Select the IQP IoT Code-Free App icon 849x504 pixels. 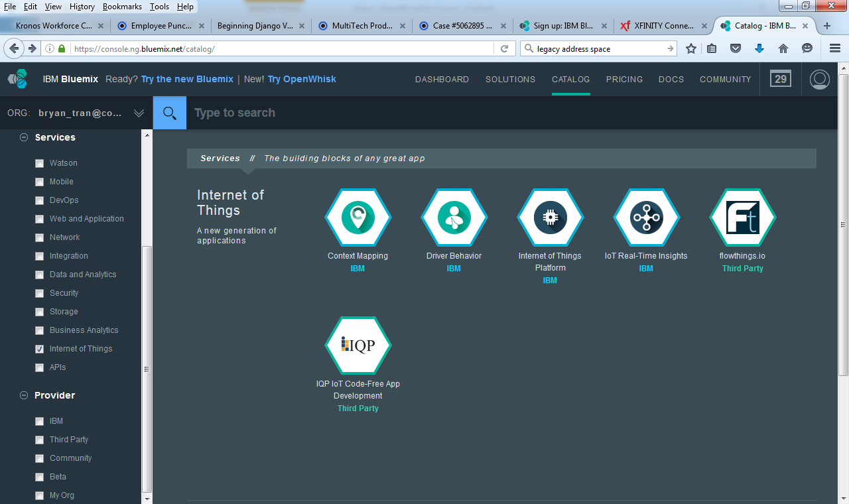358,345
